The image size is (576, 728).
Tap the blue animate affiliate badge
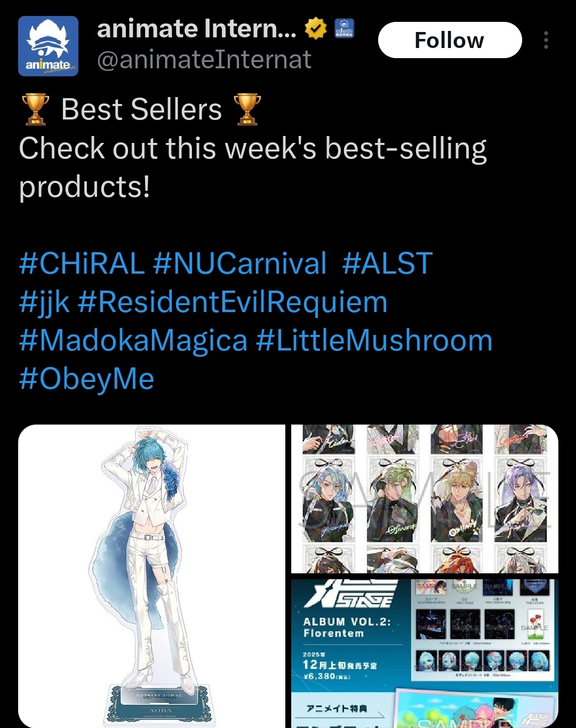(344, 28)
